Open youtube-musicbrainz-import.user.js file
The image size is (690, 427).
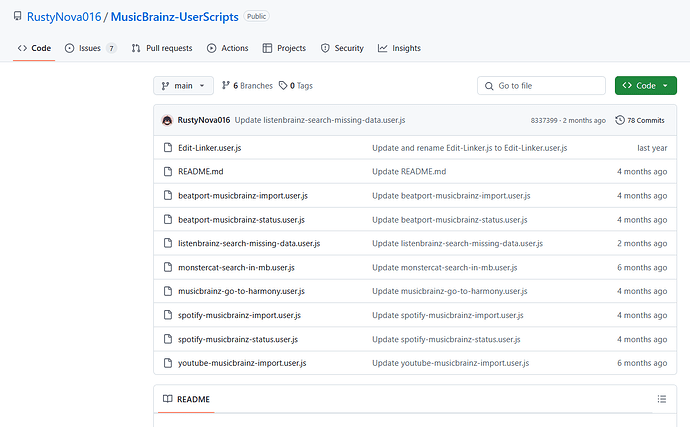242,363
